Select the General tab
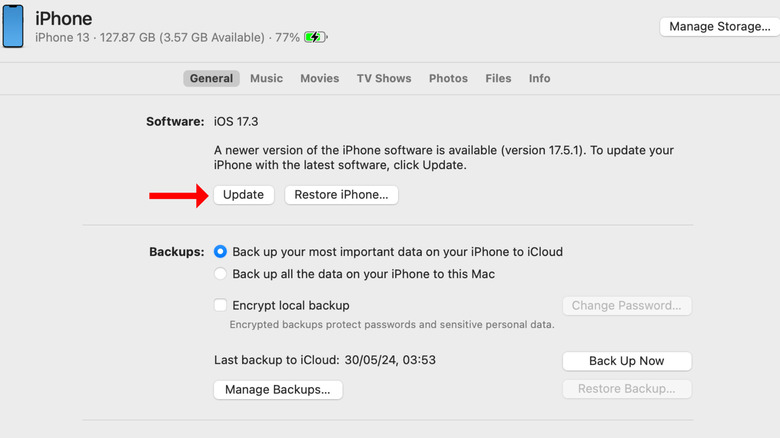Viewport: 780px width, 438px height. pyautogui.click(x=211, y=78)
